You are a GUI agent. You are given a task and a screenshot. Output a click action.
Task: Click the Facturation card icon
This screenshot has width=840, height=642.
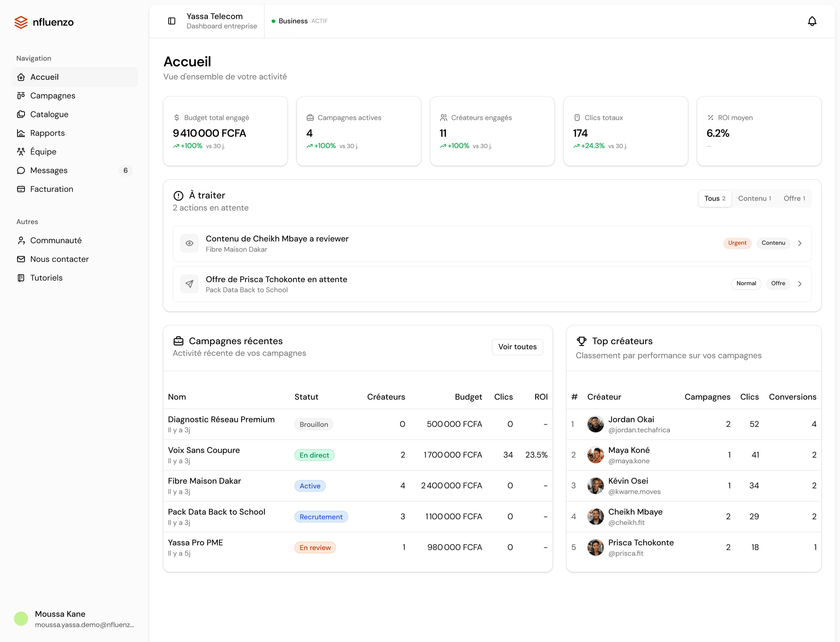point(21,189)
